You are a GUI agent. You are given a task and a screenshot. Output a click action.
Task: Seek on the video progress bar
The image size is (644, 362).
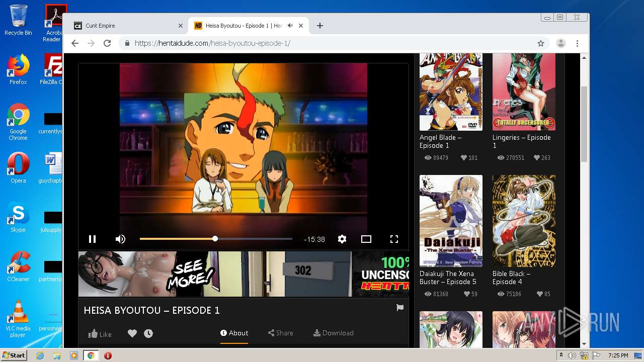tap(216, 239)
